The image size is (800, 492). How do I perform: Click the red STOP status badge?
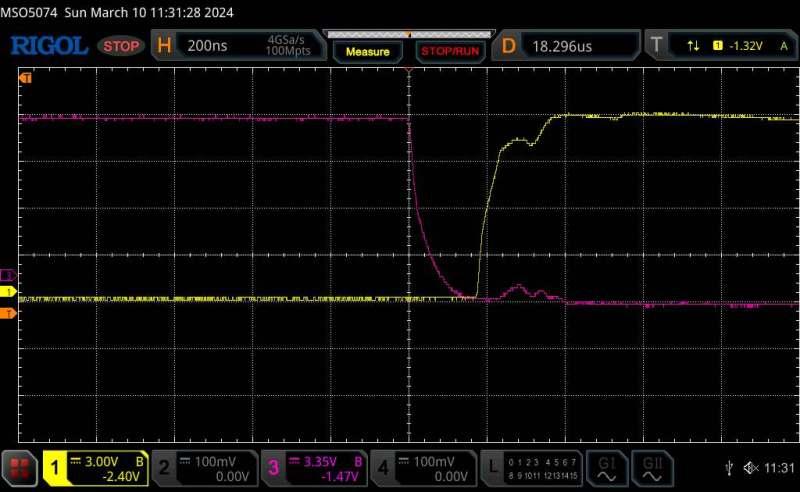point(123,46)
